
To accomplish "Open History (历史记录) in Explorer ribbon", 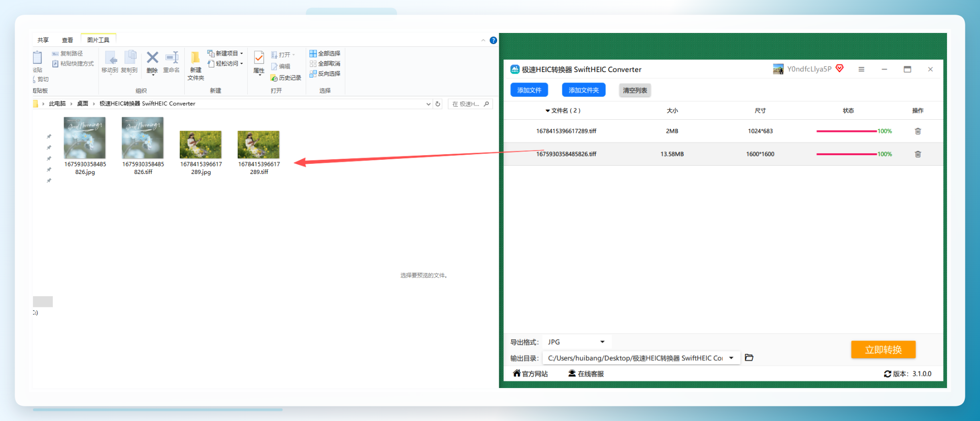I will [x=286, y=78].
